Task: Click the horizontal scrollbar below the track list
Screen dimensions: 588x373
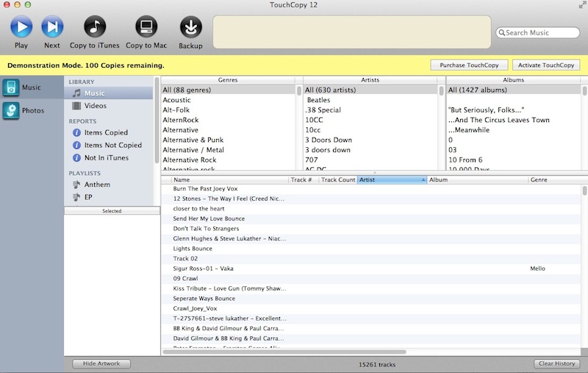Action: [294, 352]
